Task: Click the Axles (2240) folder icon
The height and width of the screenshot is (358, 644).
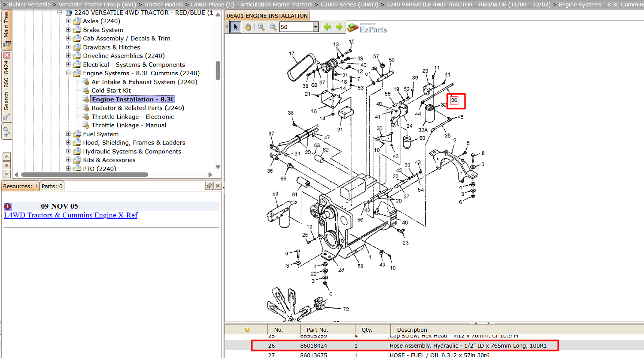Action: (x=77, y=21)
